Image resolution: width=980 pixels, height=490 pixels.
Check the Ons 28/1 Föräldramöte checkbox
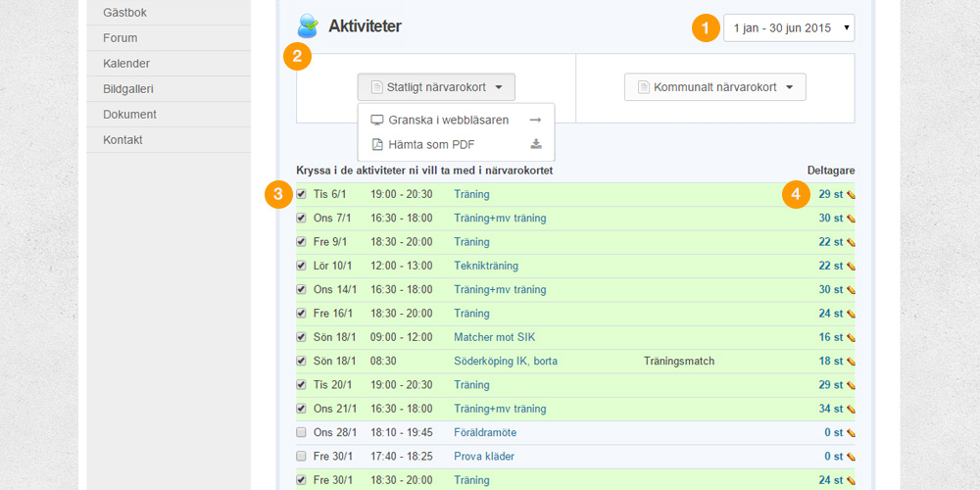(302, 432)
